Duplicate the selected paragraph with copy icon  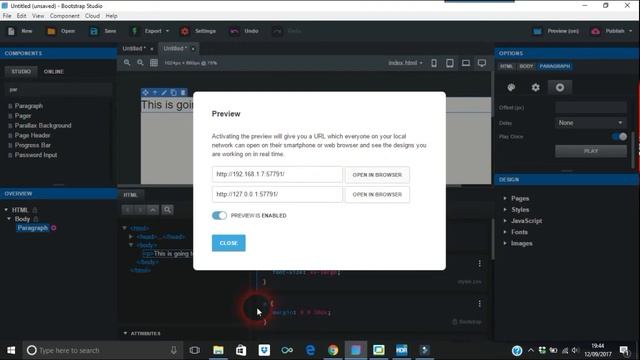click(173, 93)
